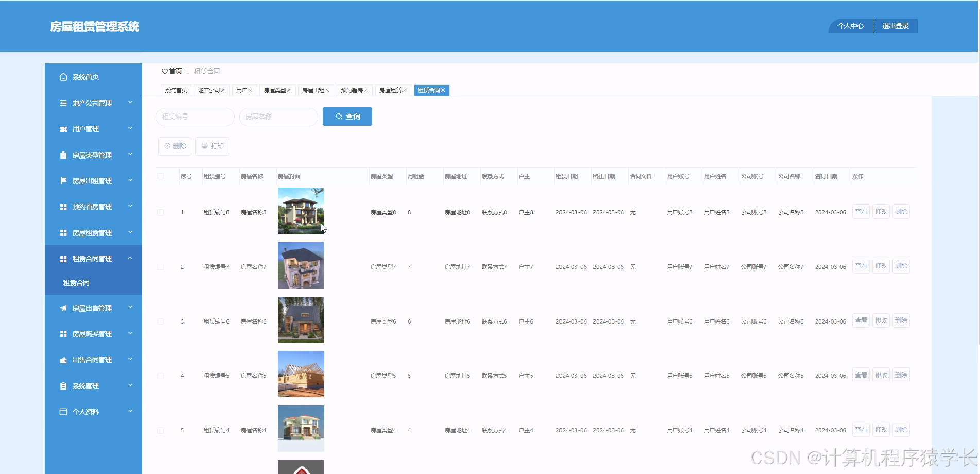980x474 pixels.
Task: Click the home icon beside 系统首页
Action: pyautogui.click(x=63, y=77)
